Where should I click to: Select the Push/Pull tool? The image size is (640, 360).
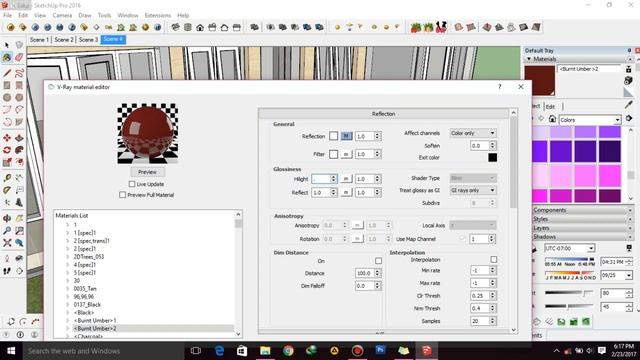coord(19,138)
